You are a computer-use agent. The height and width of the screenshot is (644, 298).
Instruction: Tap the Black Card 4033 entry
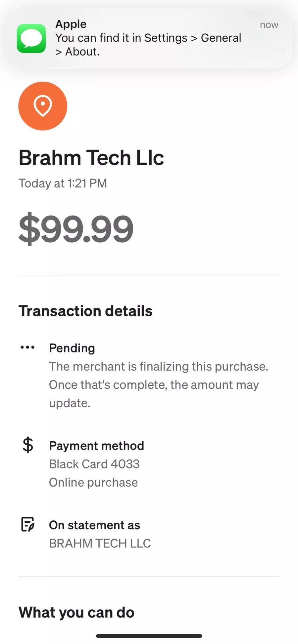[94, 464]
